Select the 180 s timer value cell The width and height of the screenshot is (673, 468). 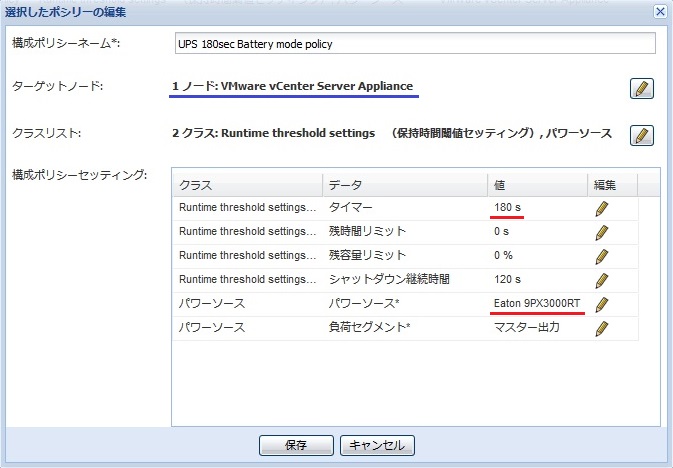tap(537, 208)
